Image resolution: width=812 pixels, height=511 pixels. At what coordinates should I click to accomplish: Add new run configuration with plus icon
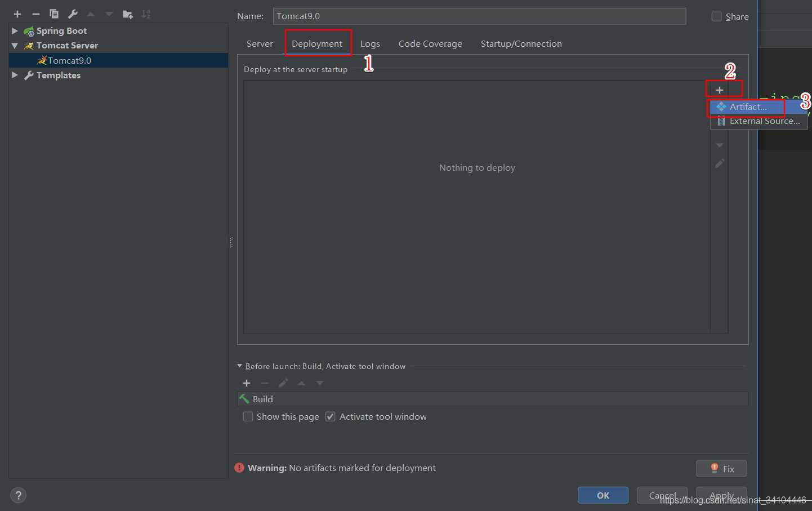[x=17, y=14]
